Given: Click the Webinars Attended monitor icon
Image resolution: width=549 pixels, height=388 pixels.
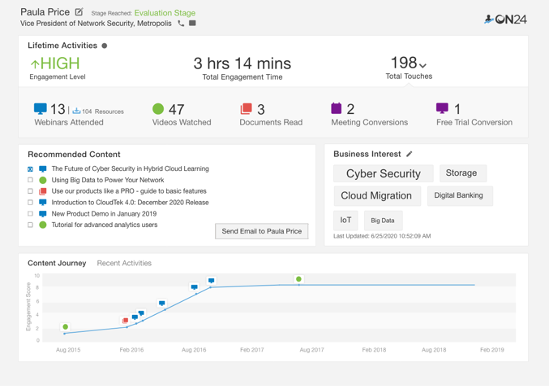Looking at the screenshot, I should tap(40, 109).
